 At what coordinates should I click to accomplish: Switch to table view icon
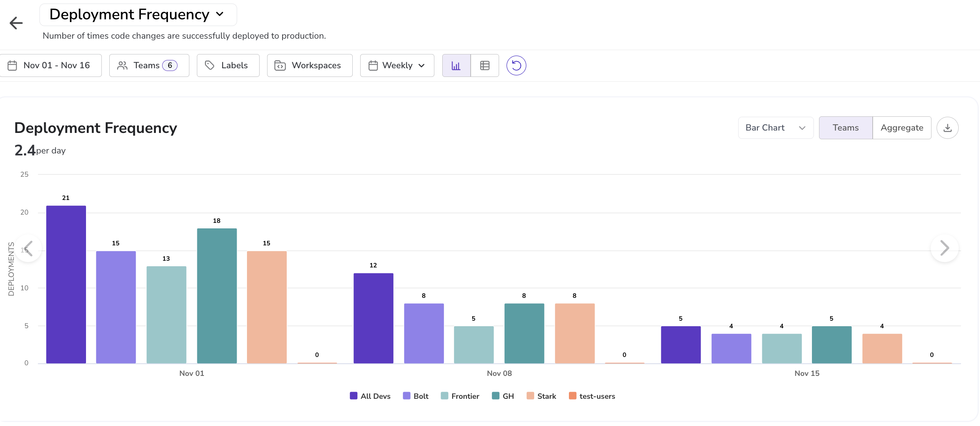pyautogui.click(x=484, y=65)
